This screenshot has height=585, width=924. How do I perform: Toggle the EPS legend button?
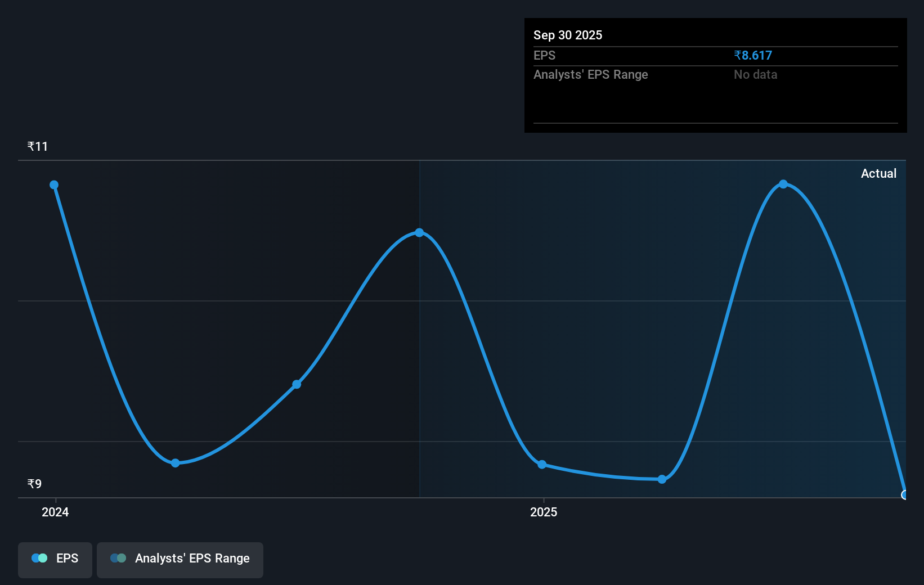[55, 560]
